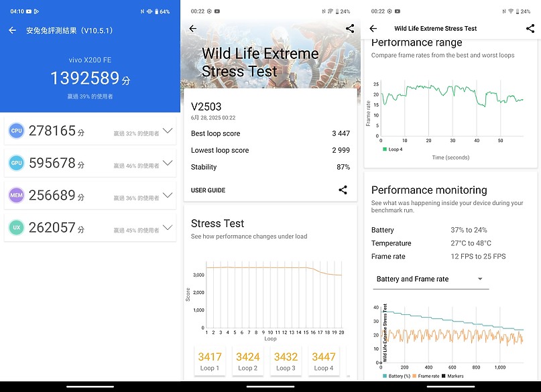
Task: Select Loop 4 score card 3447
Action: click(324, 361)
